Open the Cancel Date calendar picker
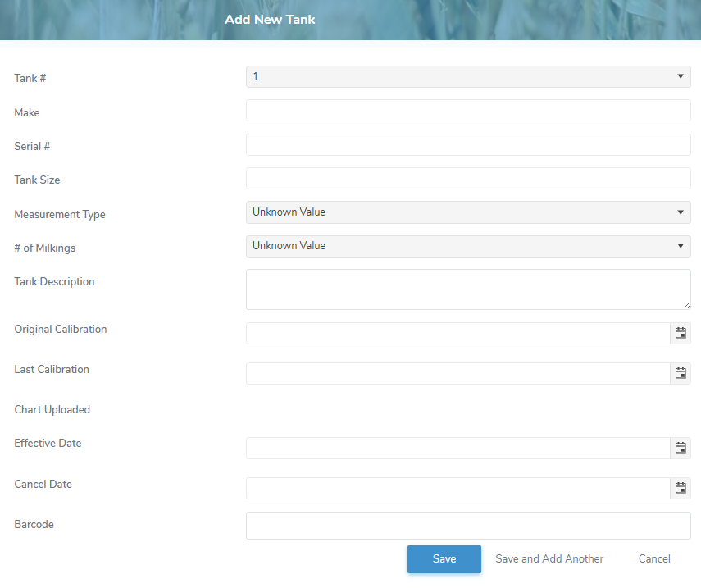This screenshot has height=588, width=701. [681, 488]
